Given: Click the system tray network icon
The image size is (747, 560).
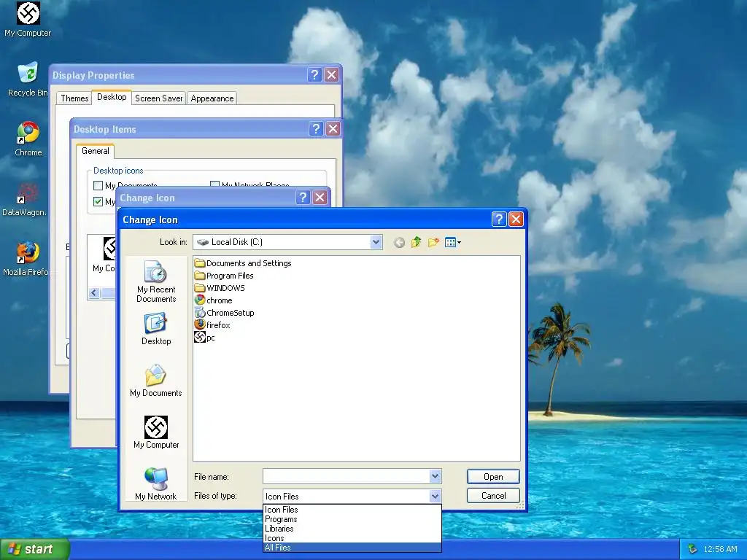Looking at the screenshot, I should 692,549.
